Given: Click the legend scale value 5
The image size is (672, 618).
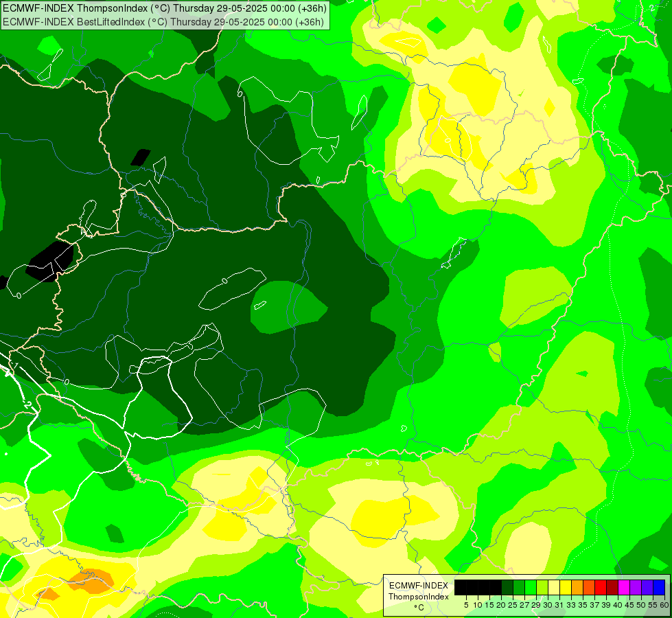Looking at the screenshot, I should click(466, 605).
